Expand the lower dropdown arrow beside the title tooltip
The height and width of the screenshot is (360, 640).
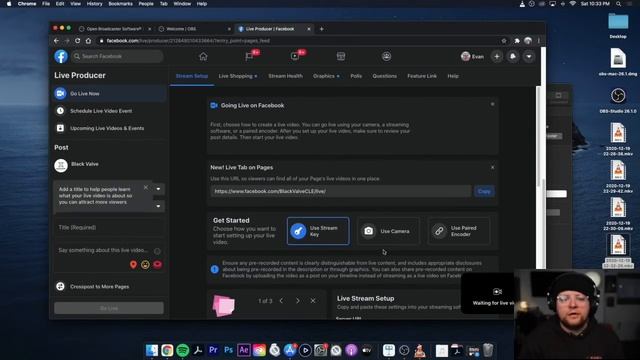pos(158,206)
